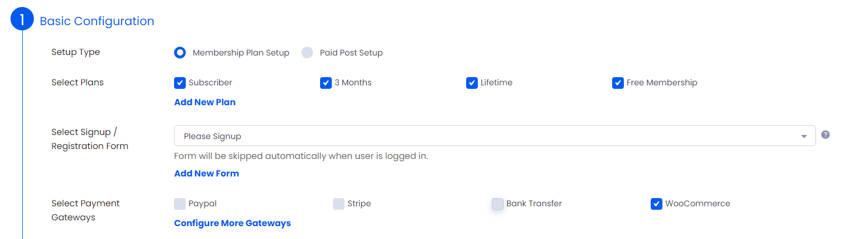Image resolution: width=868 pixels, height=239 pixels.
Task: Click the Free Membership label text
Action: [x=662, y=82]
